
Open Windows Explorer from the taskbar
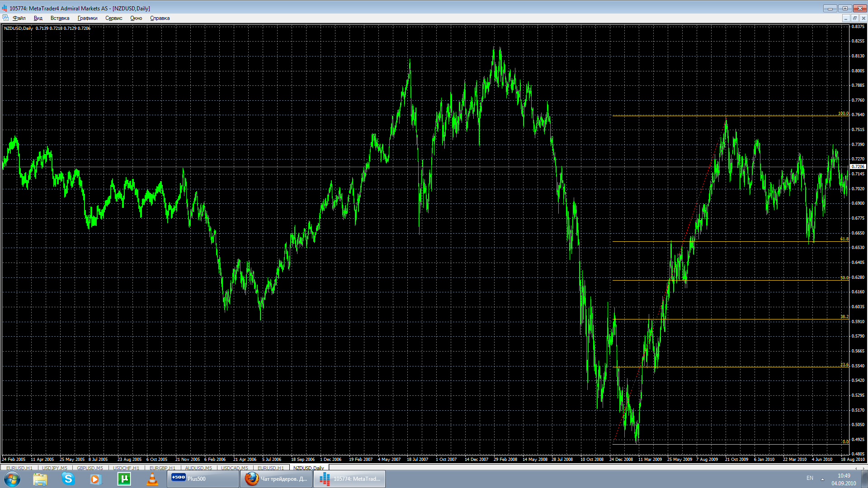click(40, 479)
